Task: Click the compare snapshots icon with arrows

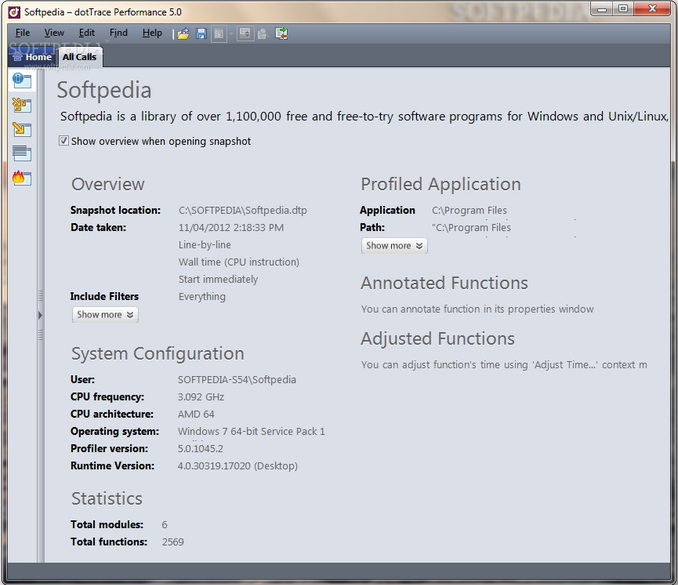Action: [x=282, y=33]
